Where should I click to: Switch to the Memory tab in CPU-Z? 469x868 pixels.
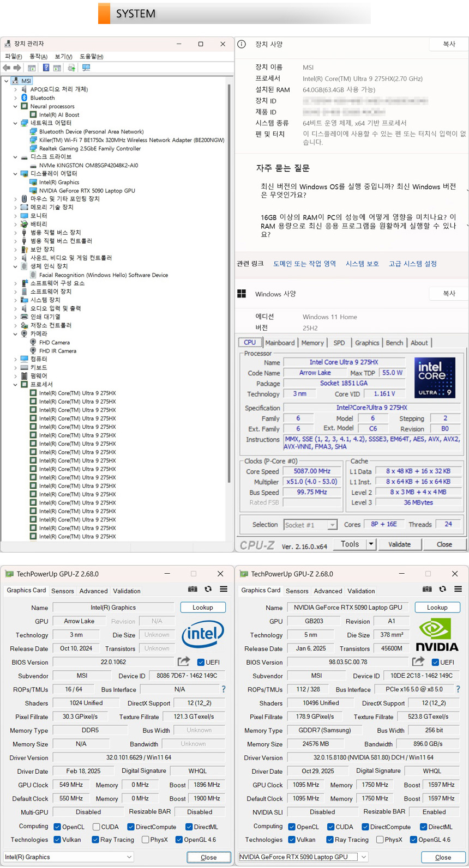pyautogui.click(x=312, y=343)
